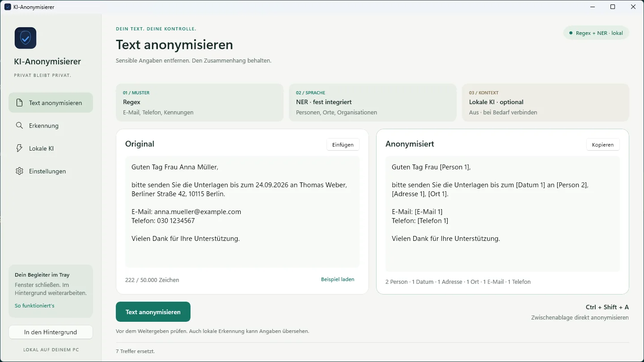The image size is (644, 362).
Task: Open the Lokale KI page
Action: (51, 148)
